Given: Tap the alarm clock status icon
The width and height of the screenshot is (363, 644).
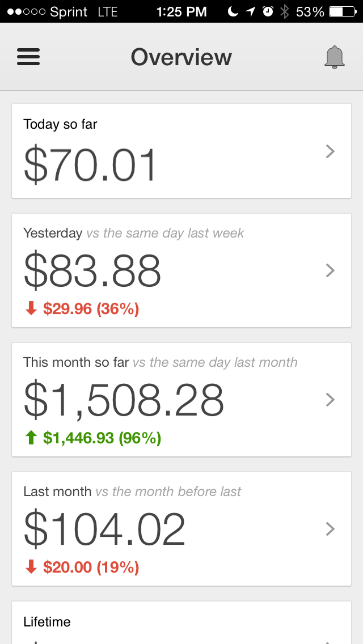Looking at the screenshot, I should (269, 11).
